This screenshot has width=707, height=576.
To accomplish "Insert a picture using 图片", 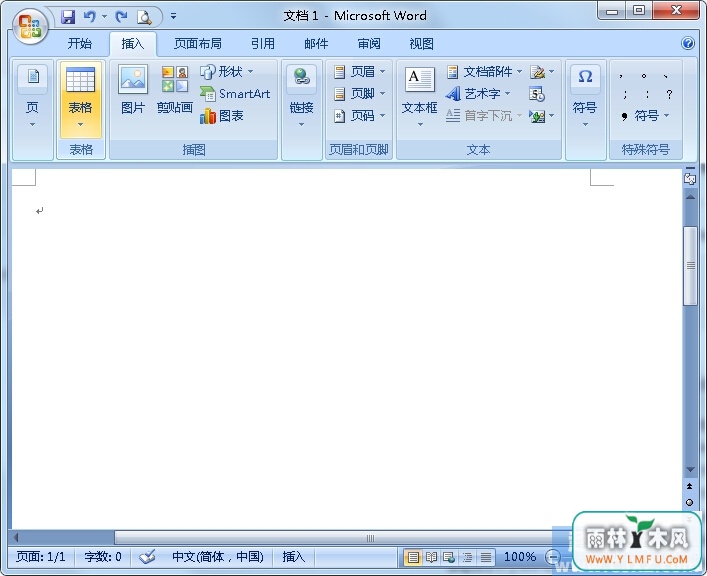I will pos(133,90).
